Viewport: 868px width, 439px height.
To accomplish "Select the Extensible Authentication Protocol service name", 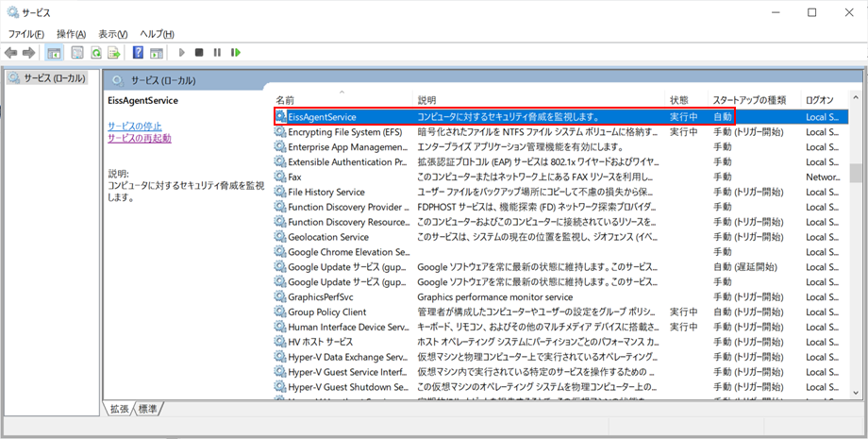I will pyautogui.click(x=348, y=161).
